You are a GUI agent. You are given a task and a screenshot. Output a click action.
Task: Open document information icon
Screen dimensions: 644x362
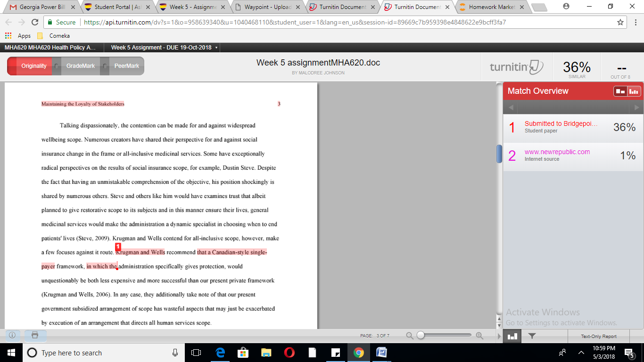coord(12,335)
